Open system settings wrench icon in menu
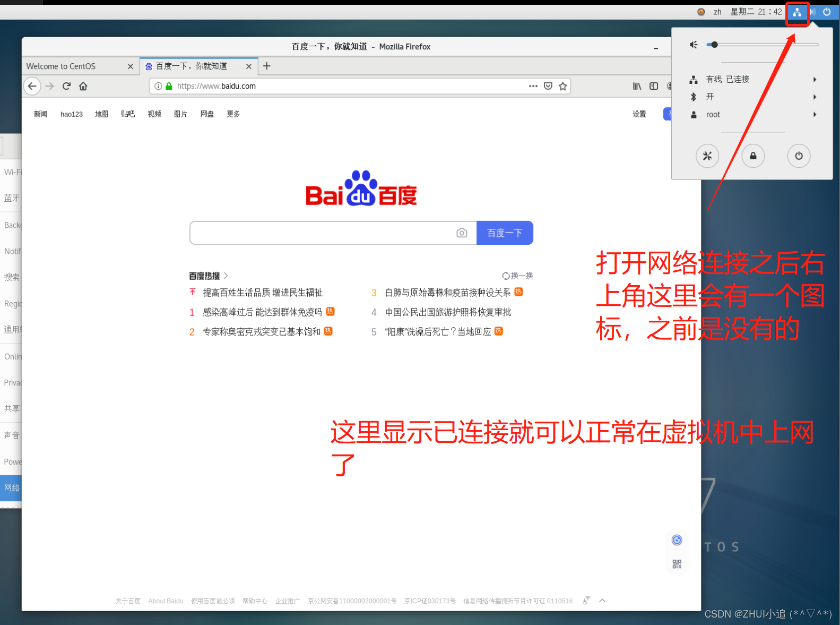The width and height of the screenshot is (840, 625). (x=707, y=156)
